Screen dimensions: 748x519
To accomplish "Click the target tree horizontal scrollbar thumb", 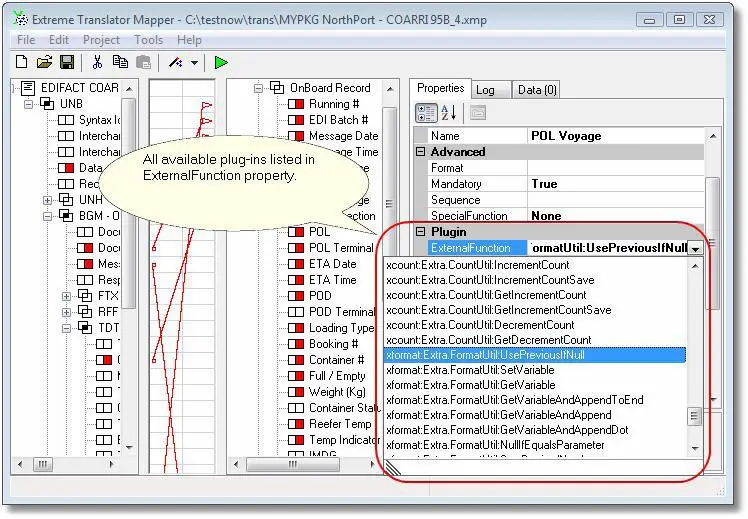I will (292, 464).
